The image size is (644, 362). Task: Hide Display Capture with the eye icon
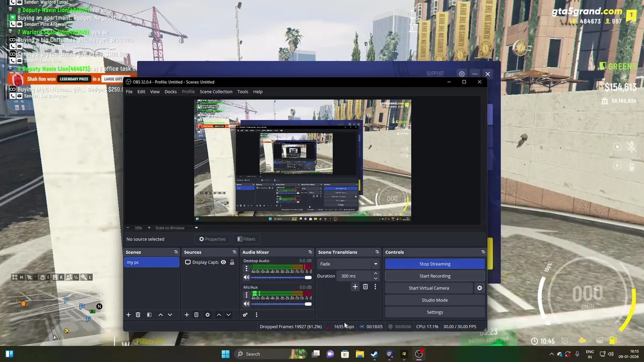click(223, 262)
